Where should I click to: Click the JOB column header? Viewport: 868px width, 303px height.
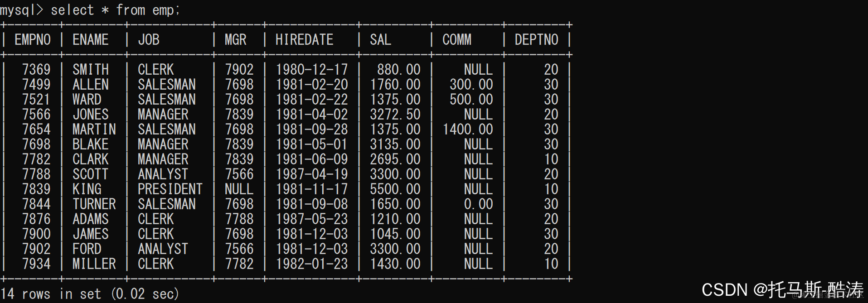tap(149, 40)
